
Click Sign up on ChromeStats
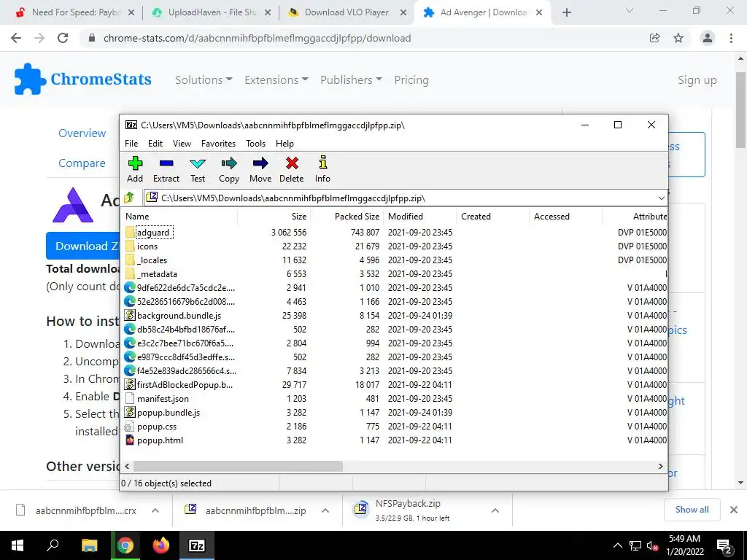point(697,80)
